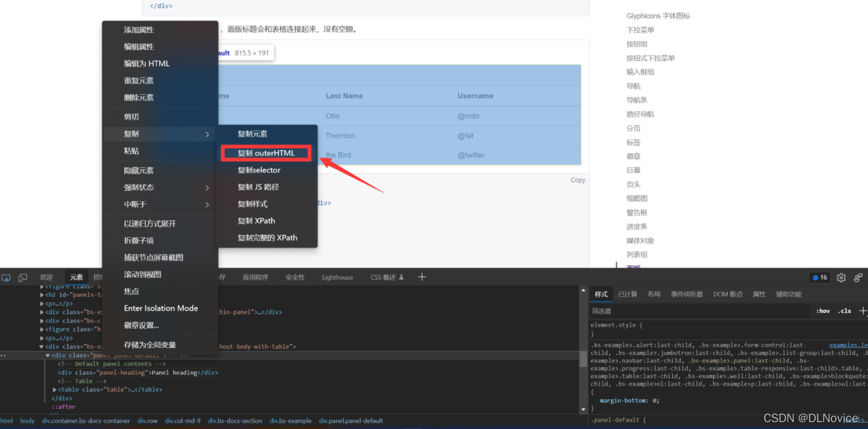Collapse the div panel panel-default node
Viewport: 868px width, 429px height.
pos(48,356)
